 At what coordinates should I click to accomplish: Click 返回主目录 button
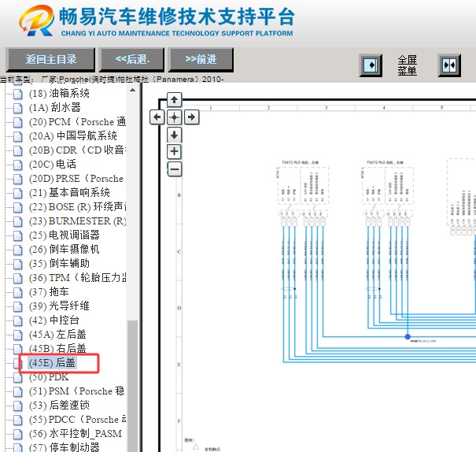50,59
